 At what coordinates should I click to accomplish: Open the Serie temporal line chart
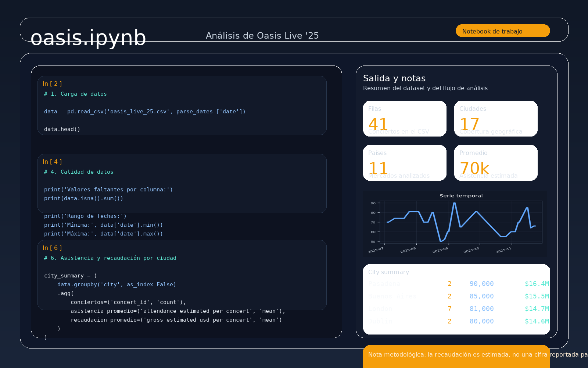[455, 223]
